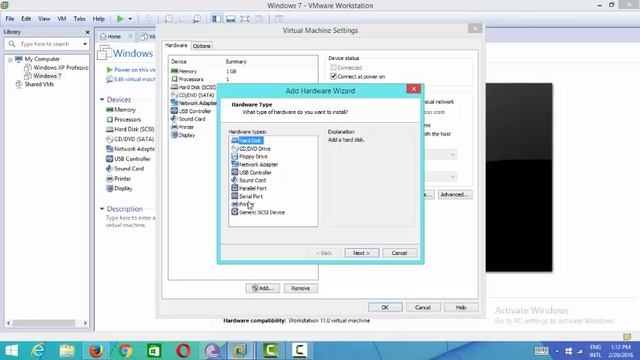Open the Edit menu
640x360 pixels.
tap(26, 19)
